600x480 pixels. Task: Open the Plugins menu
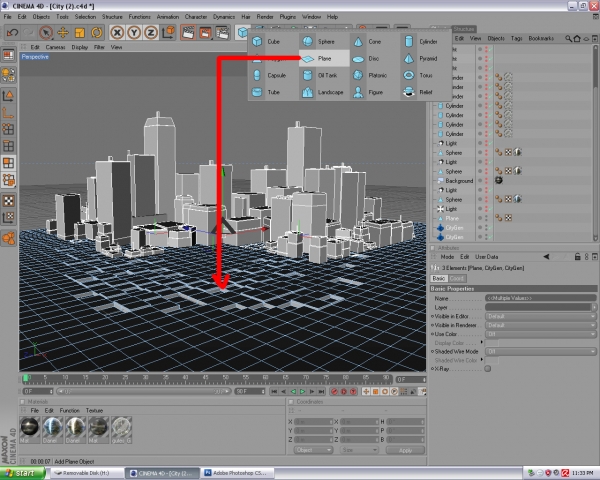pos(288,17)
